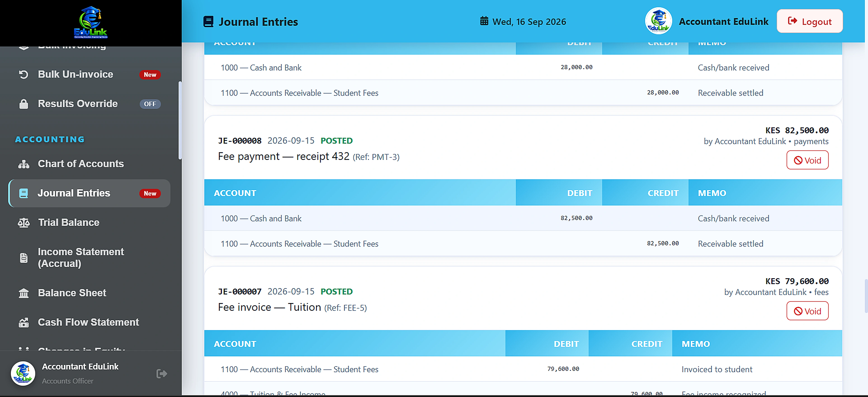Viewport: 868px width, 397px height.
Task: Click the sidebar footer user avatar
Action: [23, 374]
